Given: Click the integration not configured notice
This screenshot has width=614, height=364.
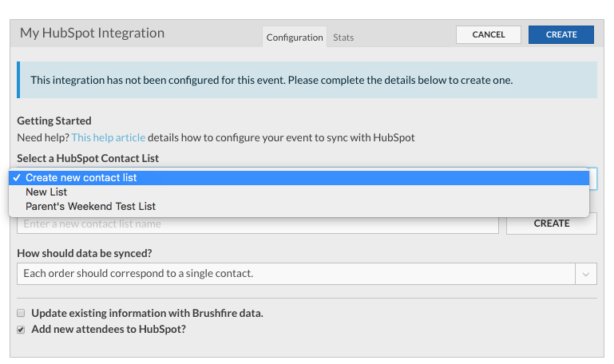Looking at the screenshot, I should click(x=307, y=80).
